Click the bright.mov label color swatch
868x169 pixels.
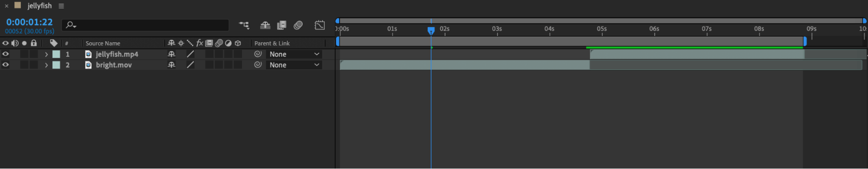(56, 65)
